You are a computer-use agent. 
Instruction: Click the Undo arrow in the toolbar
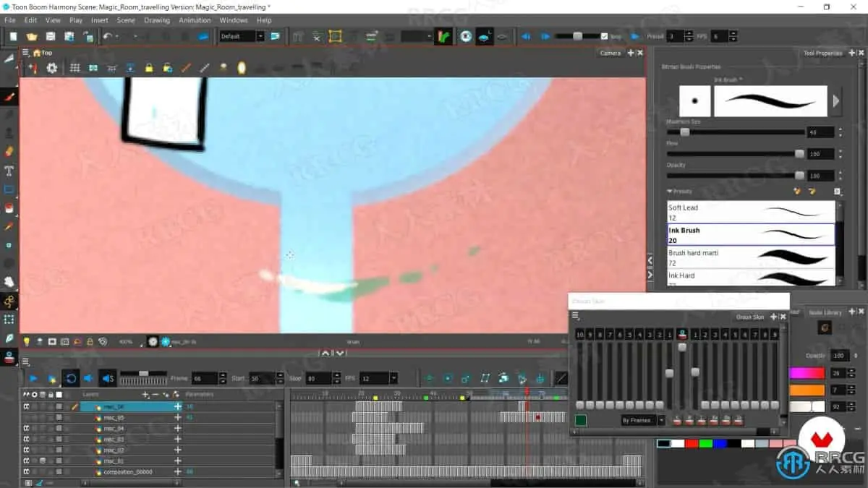coord(108,36)
